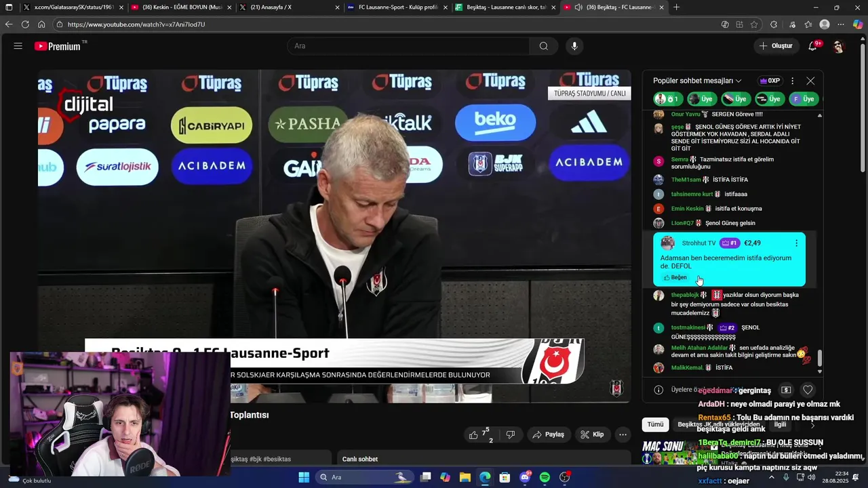Open Strohhut TV super chat options

click(x=796, y=243)
